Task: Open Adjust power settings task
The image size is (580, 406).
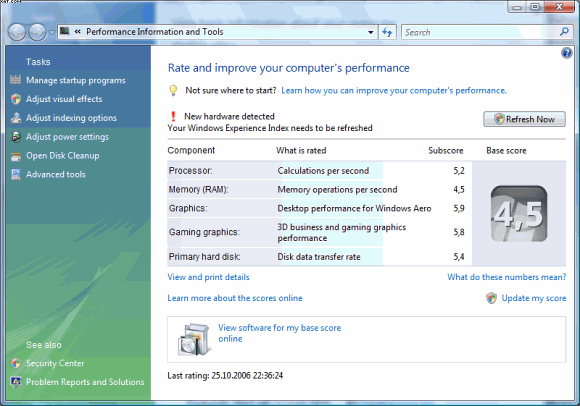Action: pos(67,137)
